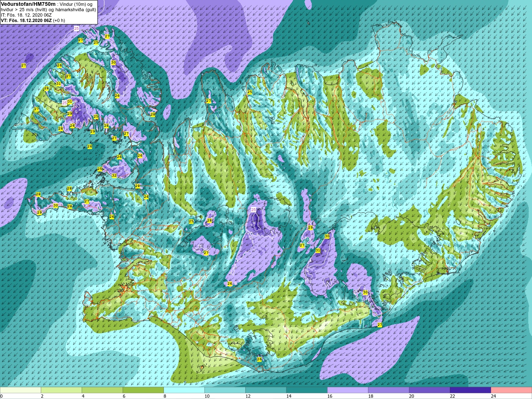Click the yellow 32 gust label

114,176
